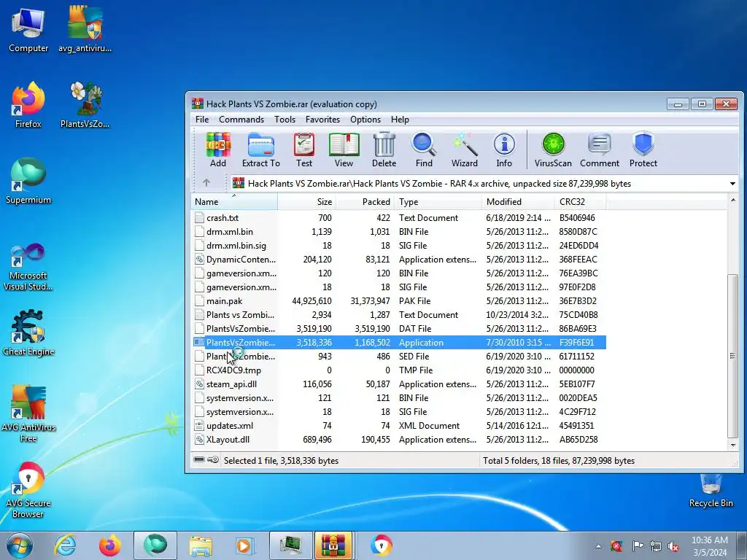Open Windows Media Player taskbar icon
The width and height of the screenshot is (747, 560).
[x=244, y=545]
